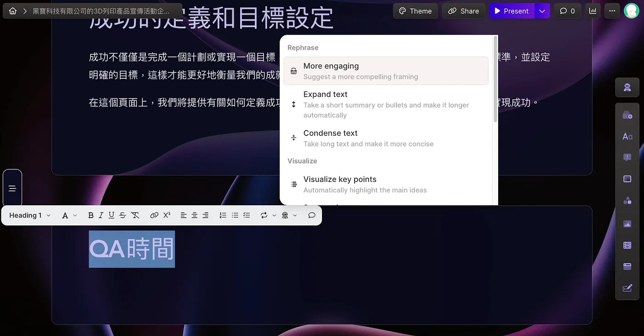Go to home page
Image resolution: width=644 pixels, height=336 pixels.
[x=13, y=11]
